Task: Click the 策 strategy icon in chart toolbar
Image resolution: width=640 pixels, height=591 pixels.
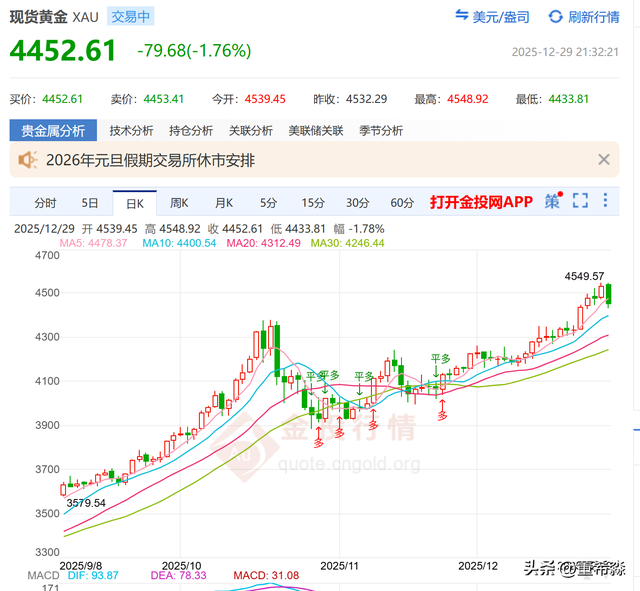Action: coord(552,202)
